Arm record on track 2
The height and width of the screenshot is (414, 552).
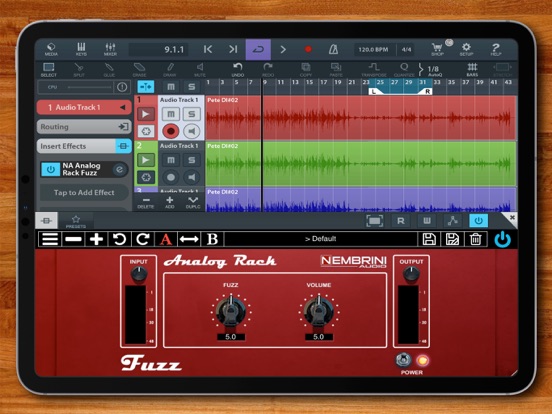click(x=171, y=177)
